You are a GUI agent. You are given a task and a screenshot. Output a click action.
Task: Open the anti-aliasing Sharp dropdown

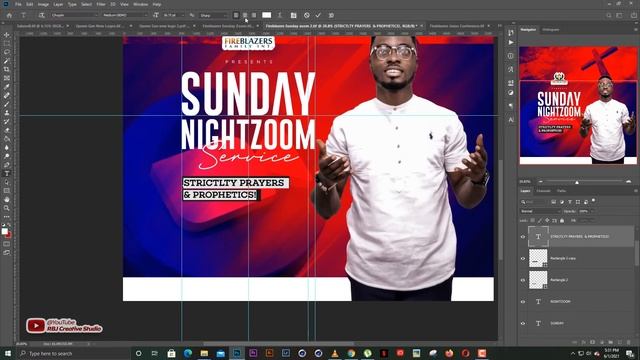click(213, 15)
